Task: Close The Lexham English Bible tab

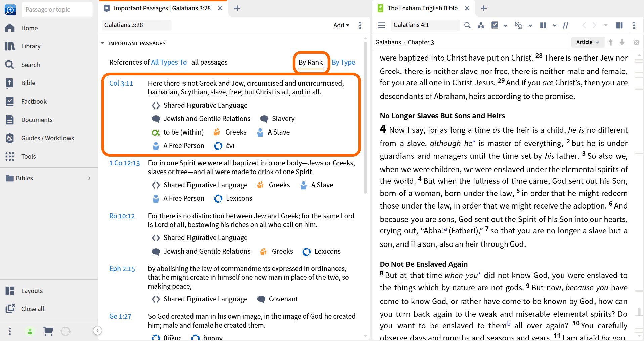Action: coord(467,8)
